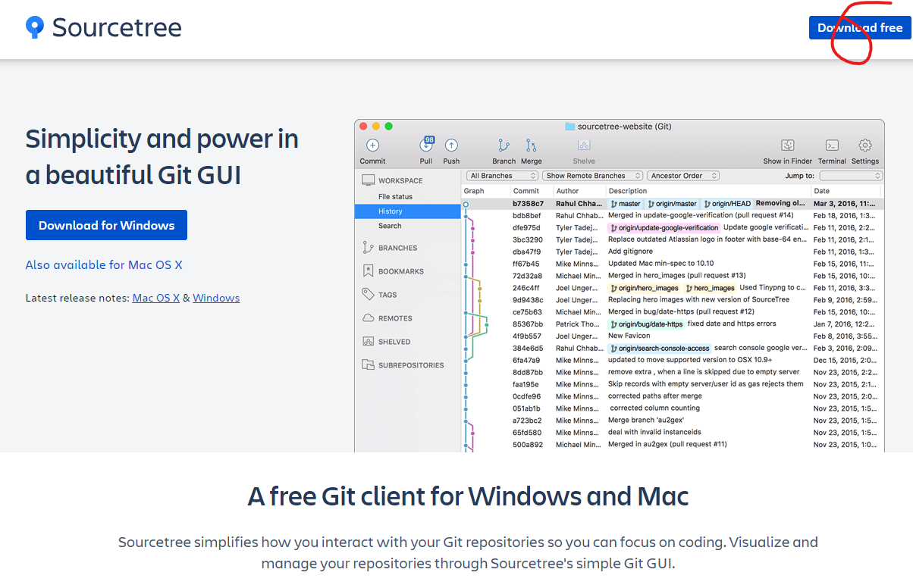Image resolution: width=913 pixels, height=588 pixels.
Task: Open the Terminal toolbar icon
Action: click(832, 145)
